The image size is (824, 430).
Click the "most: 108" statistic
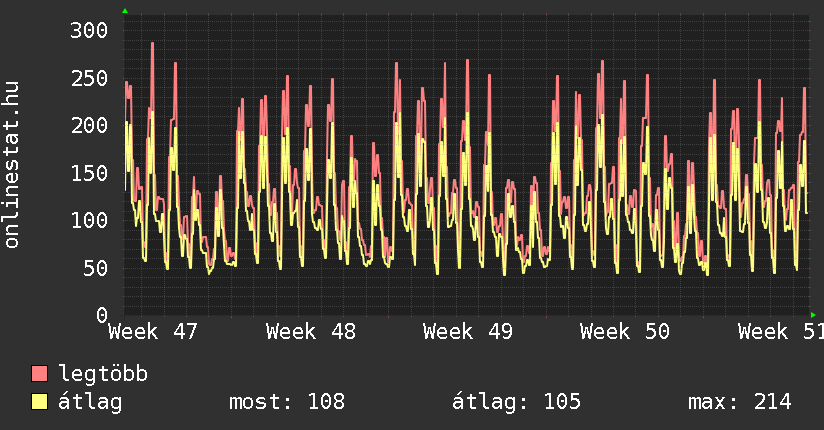287,402
